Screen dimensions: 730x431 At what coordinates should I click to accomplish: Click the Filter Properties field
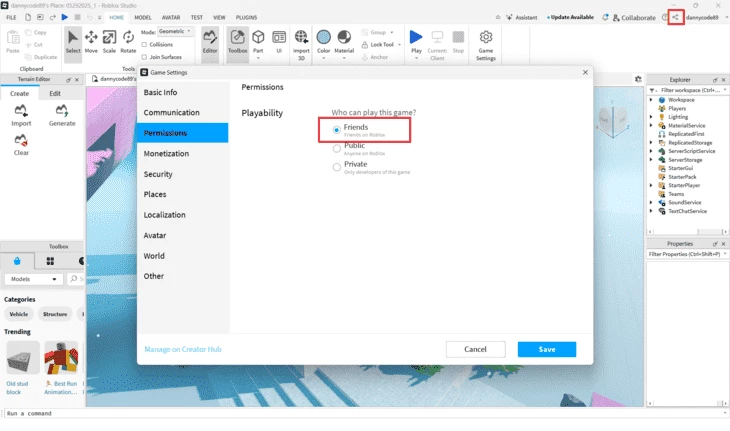687,254
